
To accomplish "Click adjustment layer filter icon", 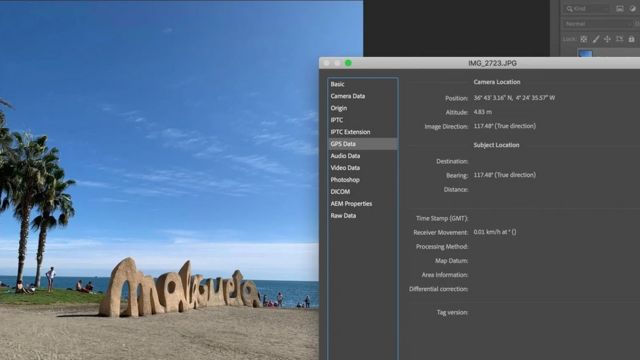I will [632, 9].
